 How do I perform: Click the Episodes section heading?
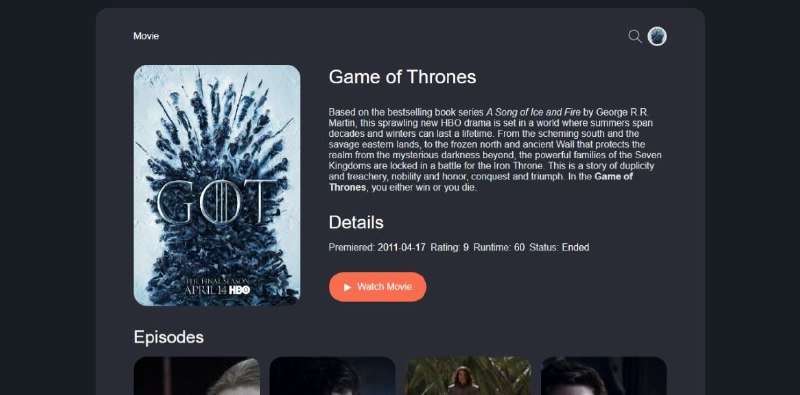169,337
